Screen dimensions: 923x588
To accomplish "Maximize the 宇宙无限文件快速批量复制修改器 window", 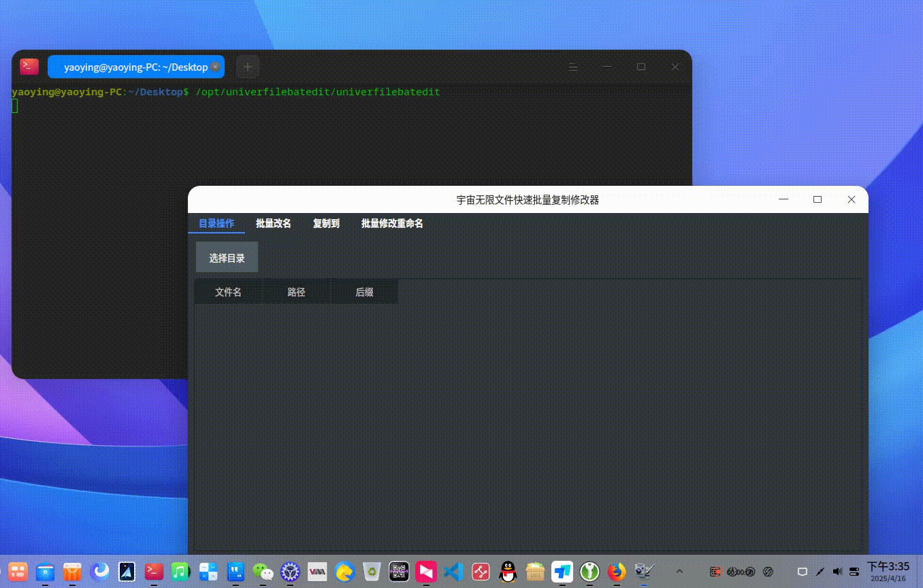I will click(817, 199).
